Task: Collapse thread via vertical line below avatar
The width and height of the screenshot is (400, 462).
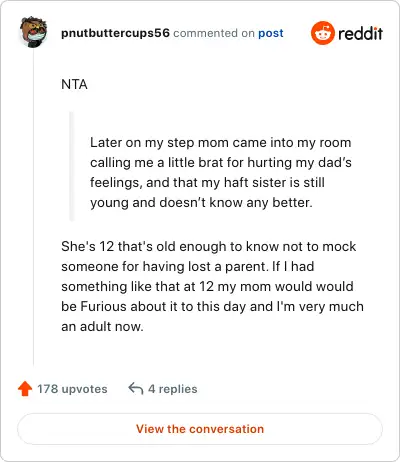Action: click(x=33, y=207)
